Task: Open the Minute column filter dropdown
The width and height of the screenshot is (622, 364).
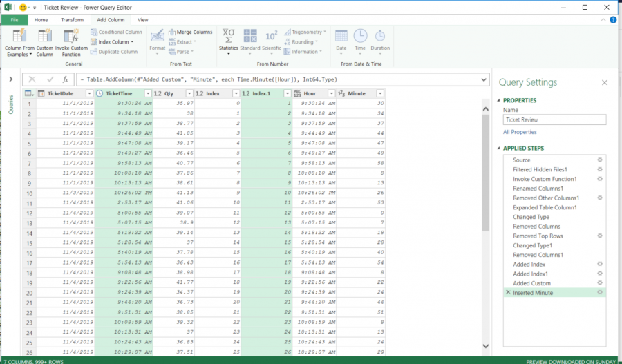Action: (x=380, y=93)
